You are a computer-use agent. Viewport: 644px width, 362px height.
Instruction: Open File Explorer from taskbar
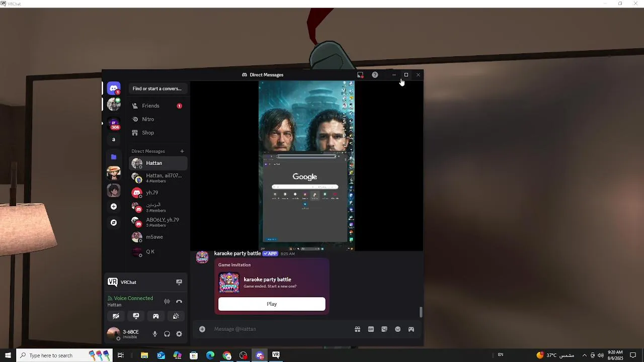[144, 355]
